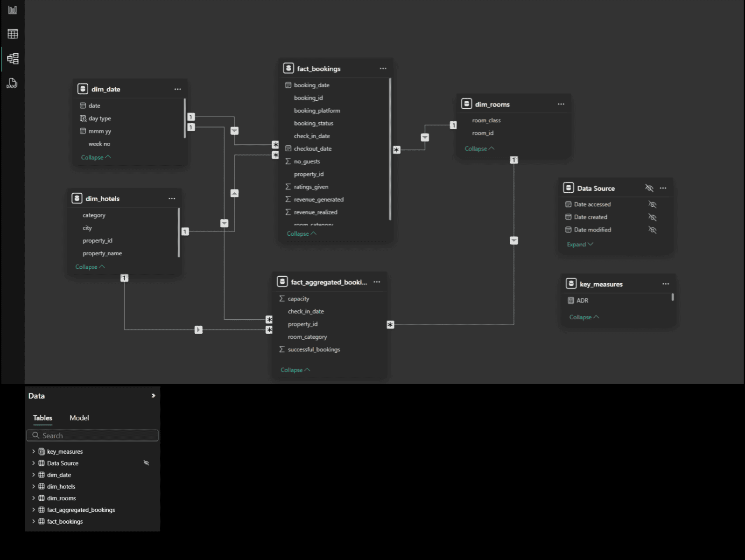The image size is (745, 560).
Task: Switch to Table view icon
Action: tap(13, 34)
